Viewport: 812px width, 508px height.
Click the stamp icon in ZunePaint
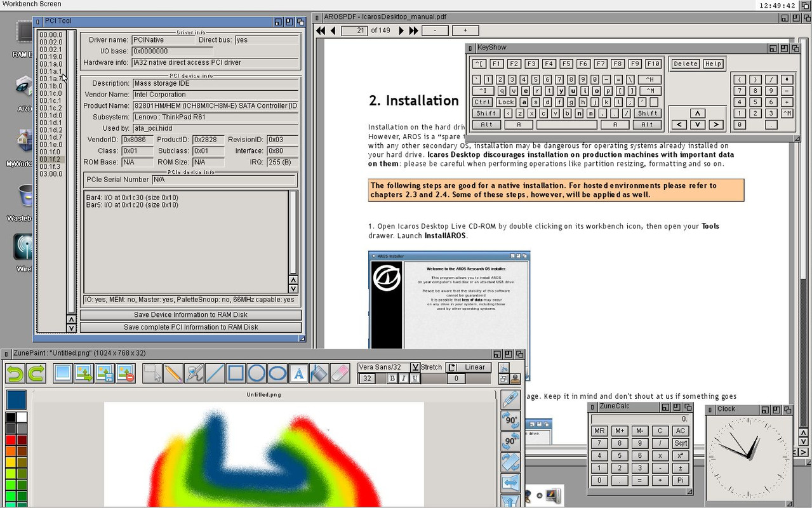[x=515, y=378]
